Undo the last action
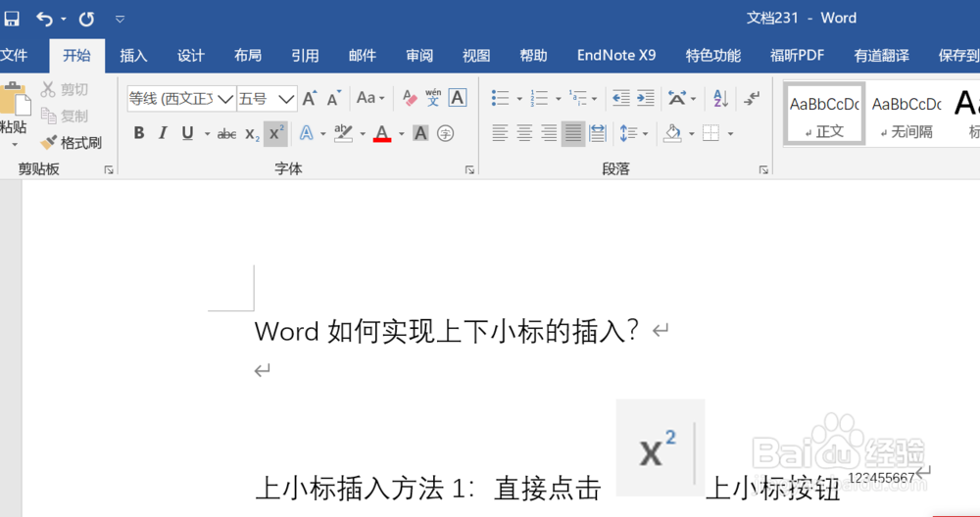980x517 pixels. coord(44,19)
